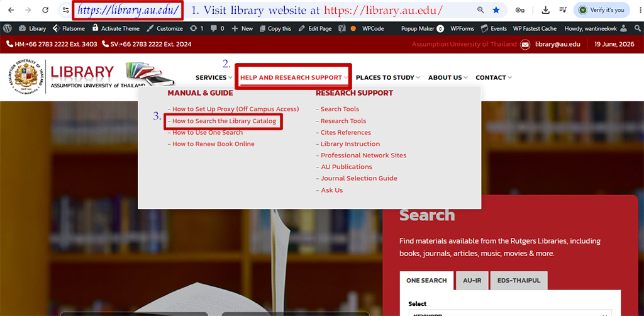
Task: Click the Verify it's you profile button
Action: [x=602, y=10]
